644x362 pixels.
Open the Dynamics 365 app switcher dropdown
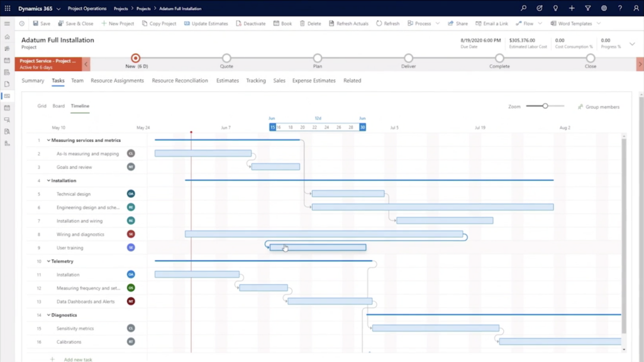click(60, 8)
